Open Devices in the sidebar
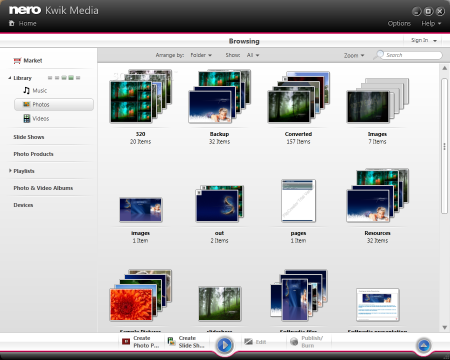 [x=23, y=205]
